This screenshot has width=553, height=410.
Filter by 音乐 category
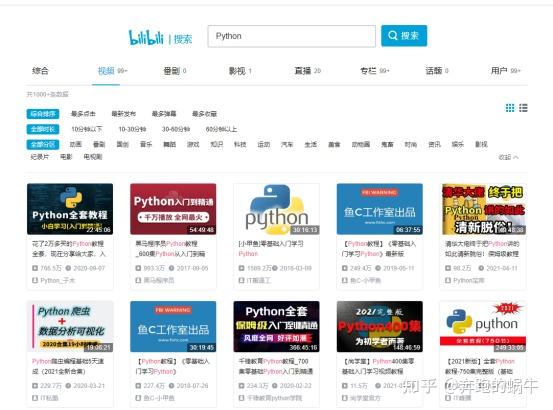click(146, 145)
